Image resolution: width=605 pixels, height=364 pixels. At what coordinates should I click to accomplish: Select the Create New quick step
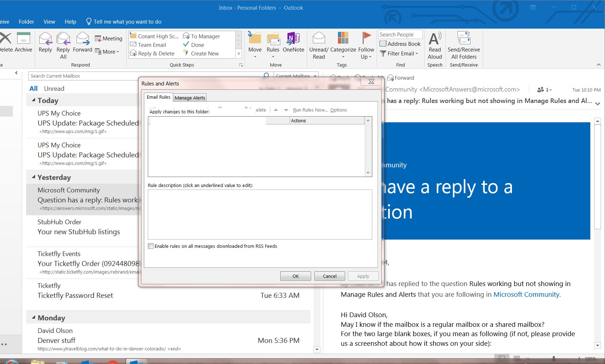click(x=201, y=53)
